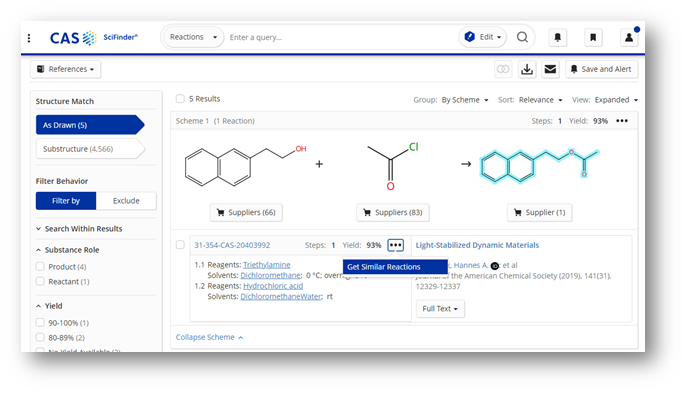Open the Sort Relevance dropdown
The height and width of the screenshot is (394, 687).
click(540, 100)
